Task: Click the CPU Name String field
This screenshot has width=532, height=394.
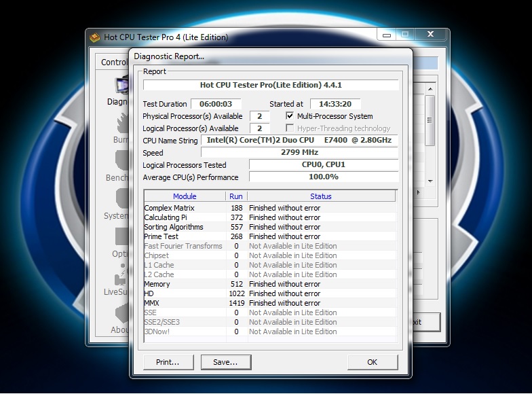Action: [x=299, y=140]
